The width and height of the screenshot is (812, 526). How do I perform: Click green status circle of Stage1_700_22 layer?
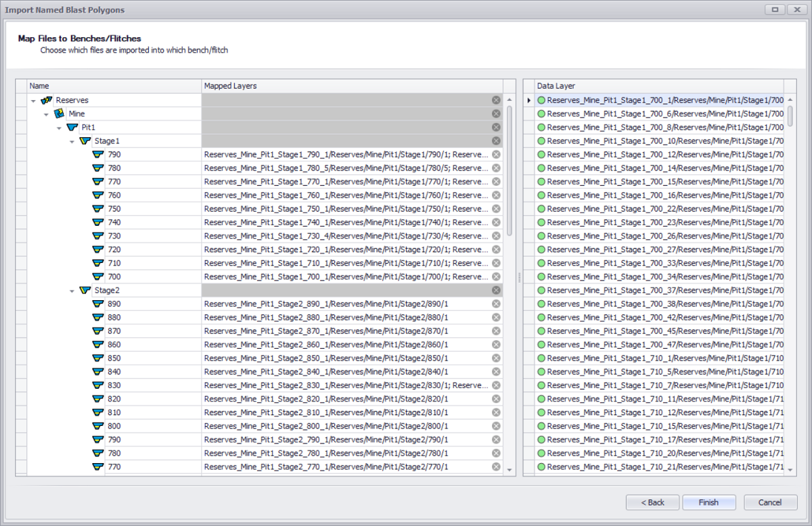541,208
